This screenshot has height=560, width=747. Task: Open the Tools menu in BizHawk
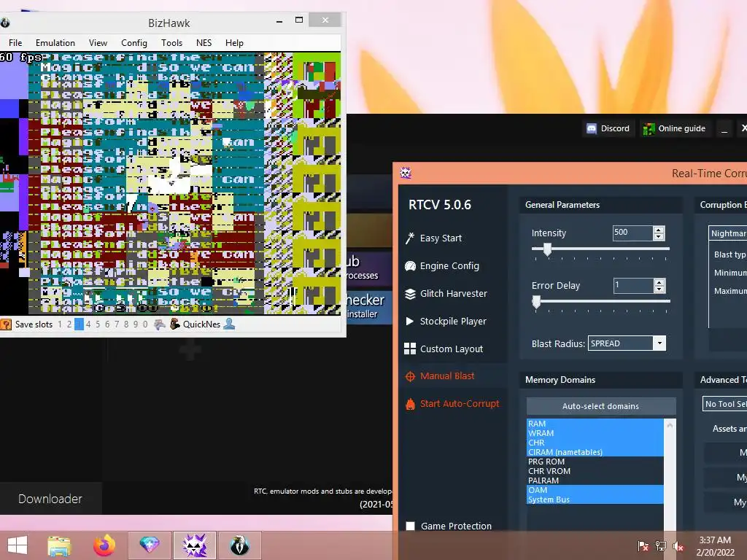click(x=171, y=43)
